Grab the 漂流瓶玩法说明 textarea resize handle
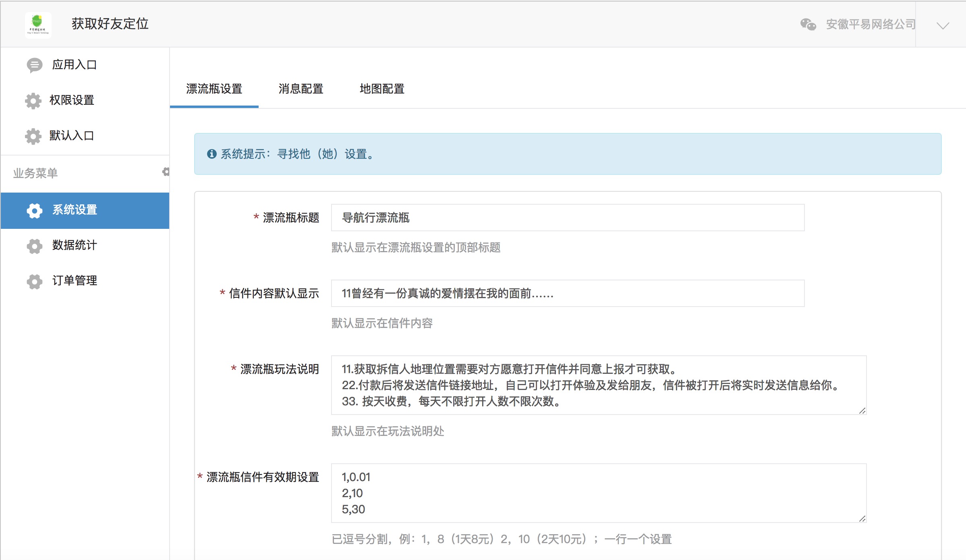Image resolution: width=966 pixels, height=560 pixels. (x=862, y=411)
